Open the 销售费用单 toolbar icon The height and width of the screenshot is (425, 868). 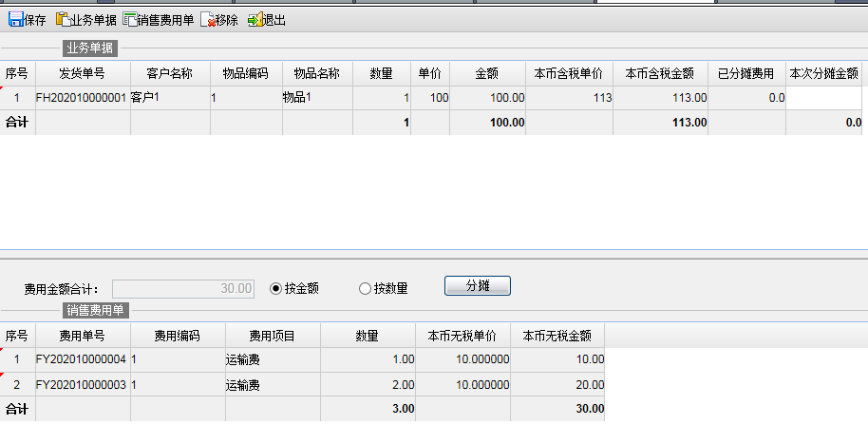click(x=131, y=19)
